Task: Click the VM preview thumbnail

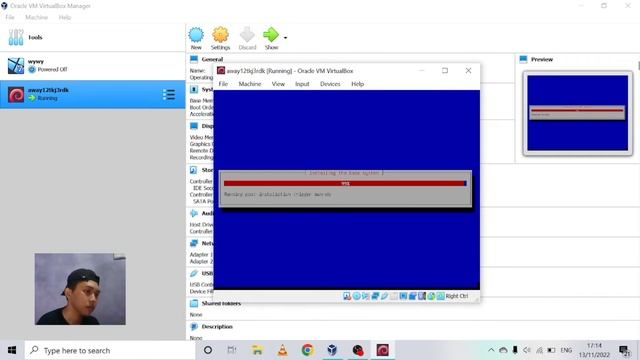Action: (x=578, y=113)
